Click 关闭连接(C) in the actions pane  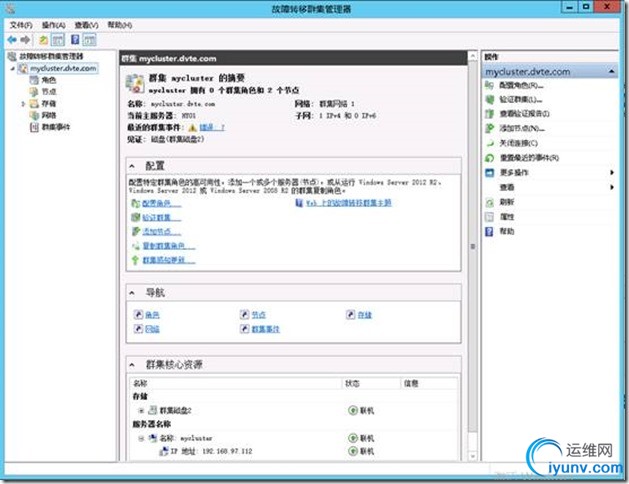tap(518, 143)
